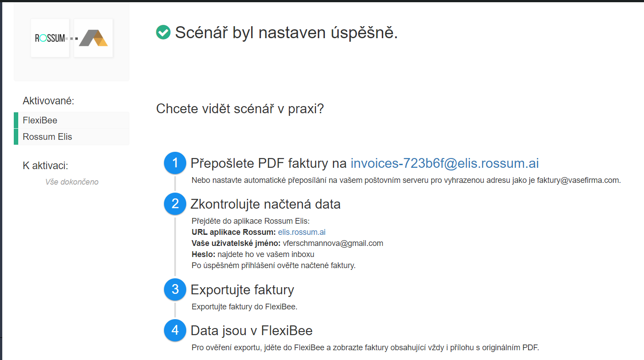Open the elis.rossum.ai application link
The width and height of the screenshot is (644, 360).
302,232
